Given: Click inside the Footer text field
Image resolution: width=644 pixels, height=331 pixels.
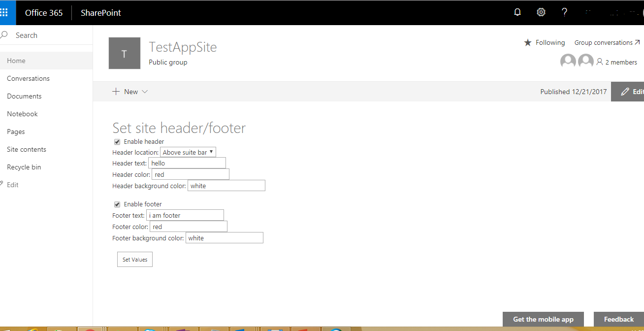Looking at the screenshot, I should pos(185,215).
